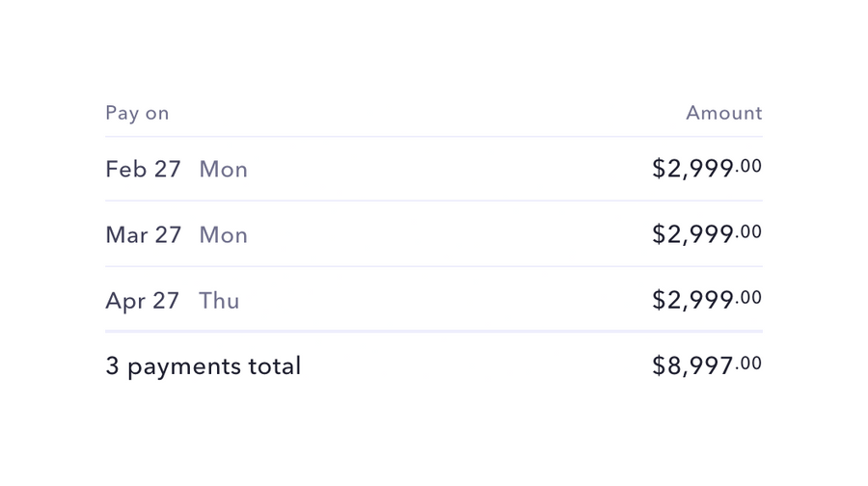Click the "Pay on" column header
Viewport: 868px width, 486px height.
pos(137,113)
